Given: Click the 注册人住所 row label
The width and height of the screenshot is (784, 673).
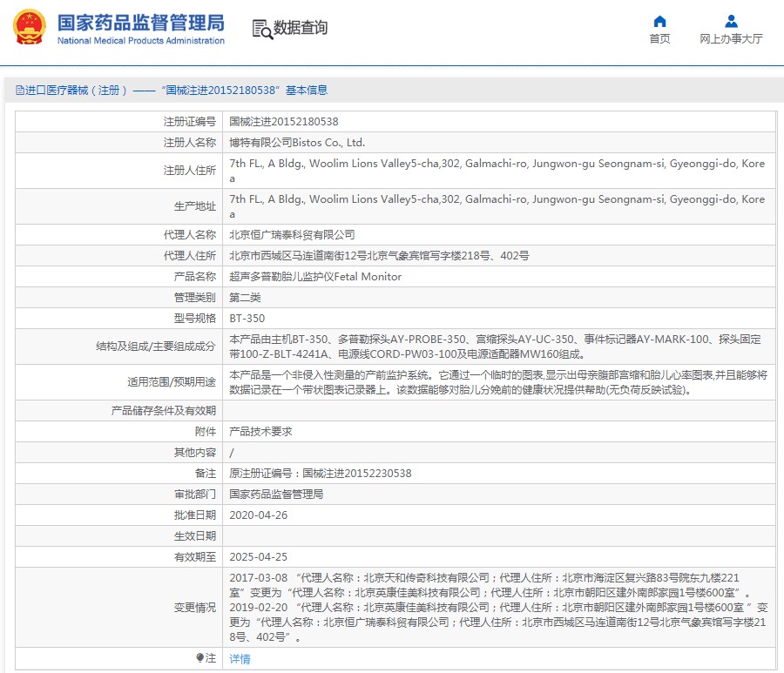Looking at the screenshot, I should tap(190, 171).
